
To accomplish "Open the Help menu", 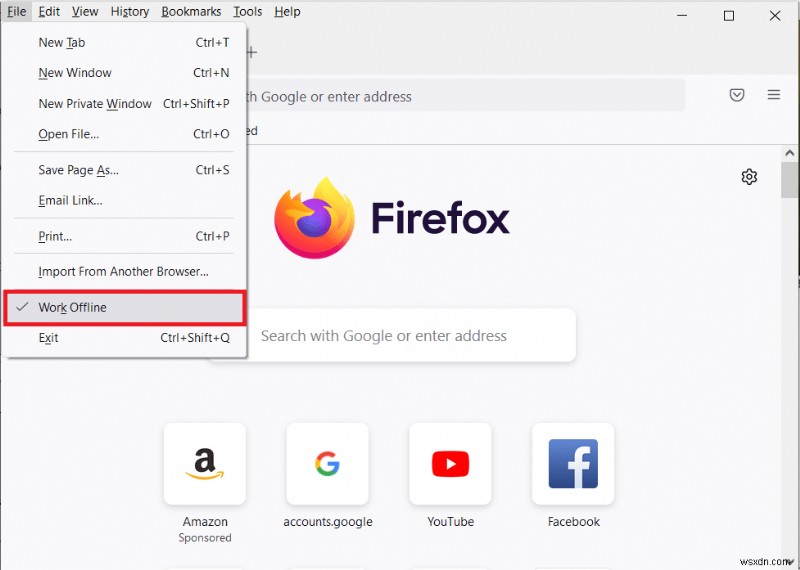I will point(287,11).
